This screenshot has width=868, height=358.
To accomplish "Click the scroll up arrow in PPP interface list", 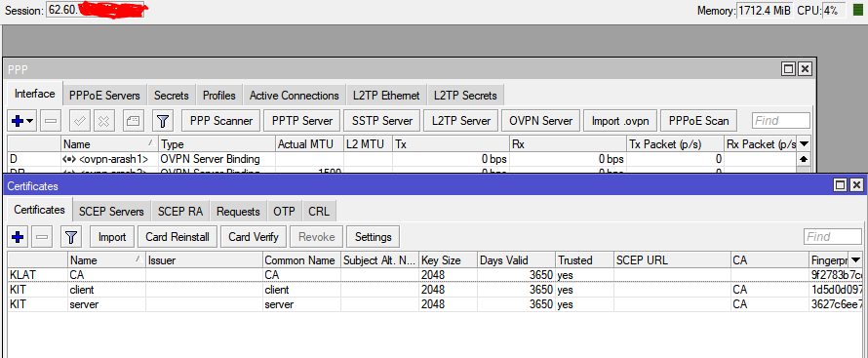I will coord(805,158).
